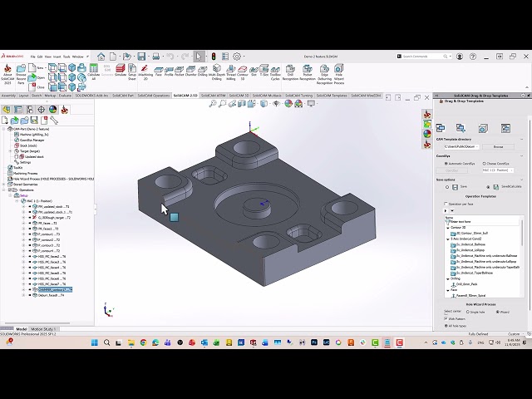
Task: Click the Model bottom tab
Action: point(22,329)
